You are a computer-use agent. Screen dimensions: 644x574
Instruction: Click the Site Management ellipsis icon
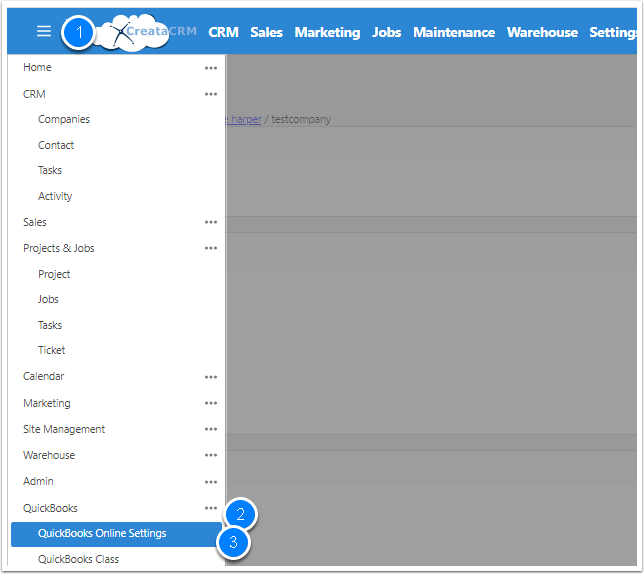pos(210,429)
